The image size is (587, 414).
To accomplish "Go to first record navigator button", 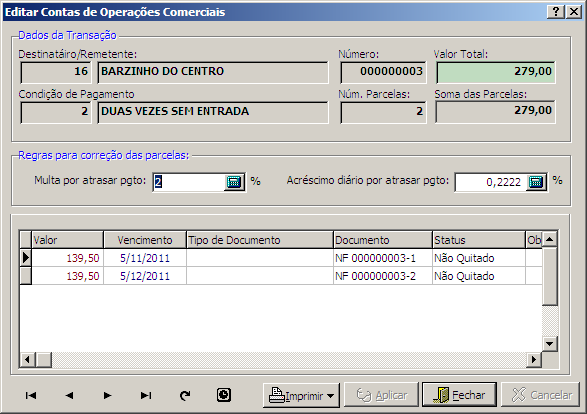I will coord(31,395).
